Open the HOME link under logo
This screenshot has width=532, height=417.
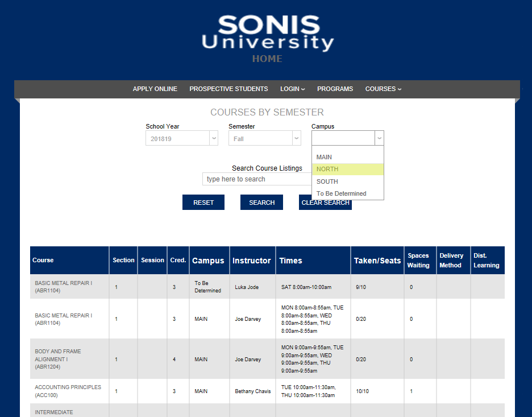pos(267,59)
